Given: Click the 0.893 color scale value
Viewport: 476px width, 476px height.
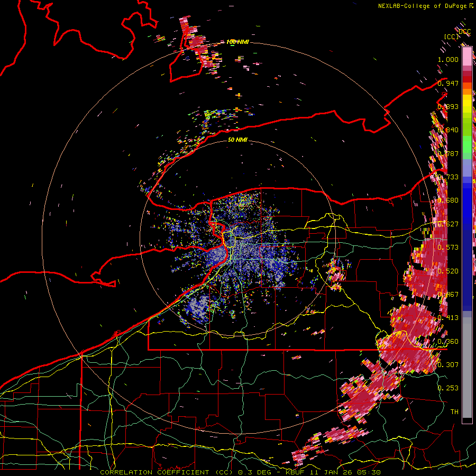Looking at the screenshot, I should [x=448, y=106].
